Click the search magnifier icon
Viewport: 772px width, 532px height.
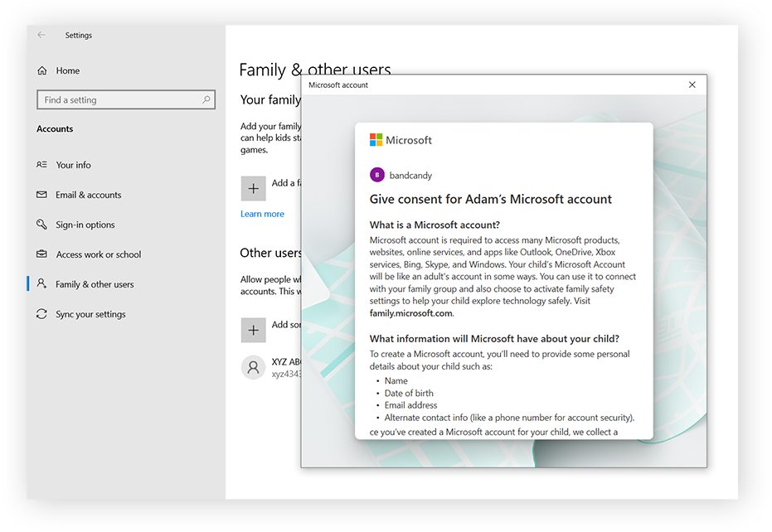206,99
